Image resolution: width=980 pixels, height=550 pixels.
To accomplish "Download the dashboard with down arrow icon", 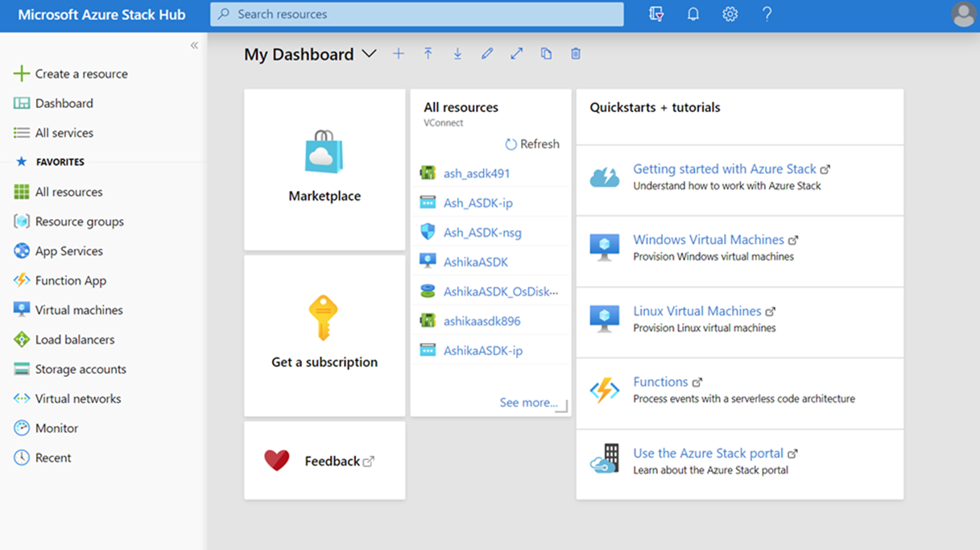I will click(457, 54).
